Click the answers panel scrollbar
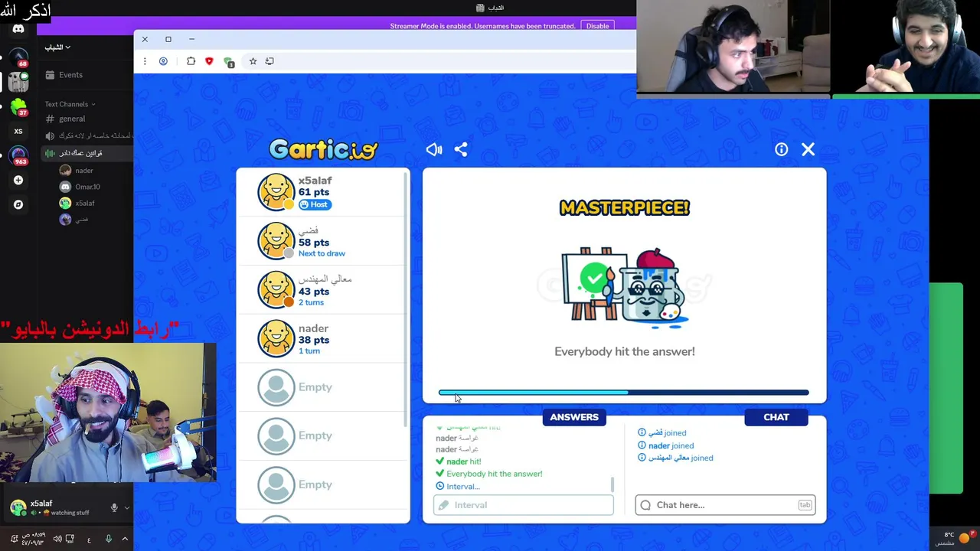 coord(612,484)
